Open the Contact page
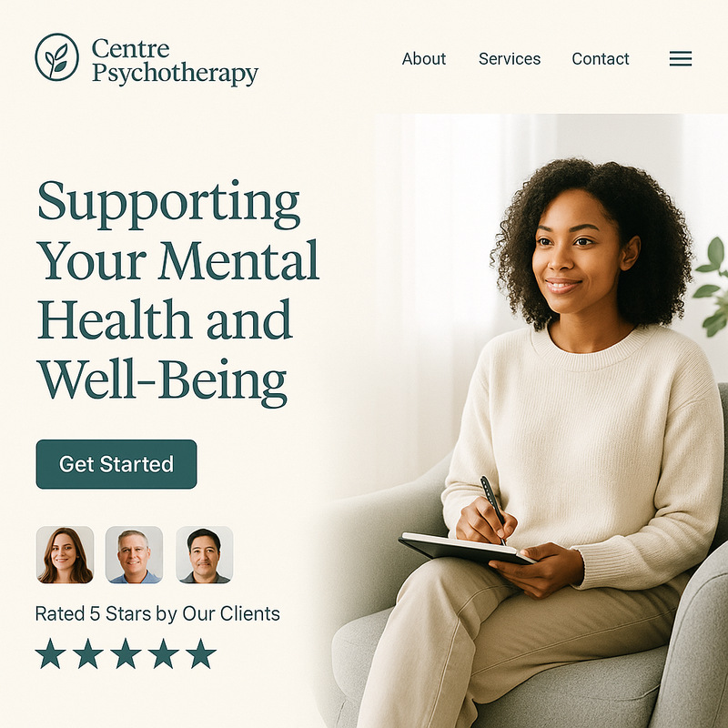Viewport: 728px width, 728px height. pyautogui.click(x=601, y=59)
